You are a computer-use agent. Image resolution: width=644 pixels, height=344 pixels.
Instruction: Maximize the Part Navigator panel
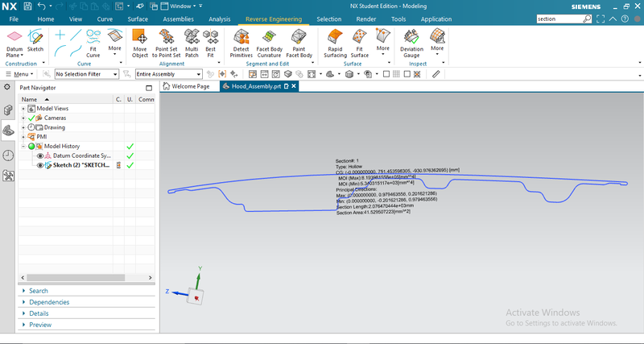coord(149,88)
